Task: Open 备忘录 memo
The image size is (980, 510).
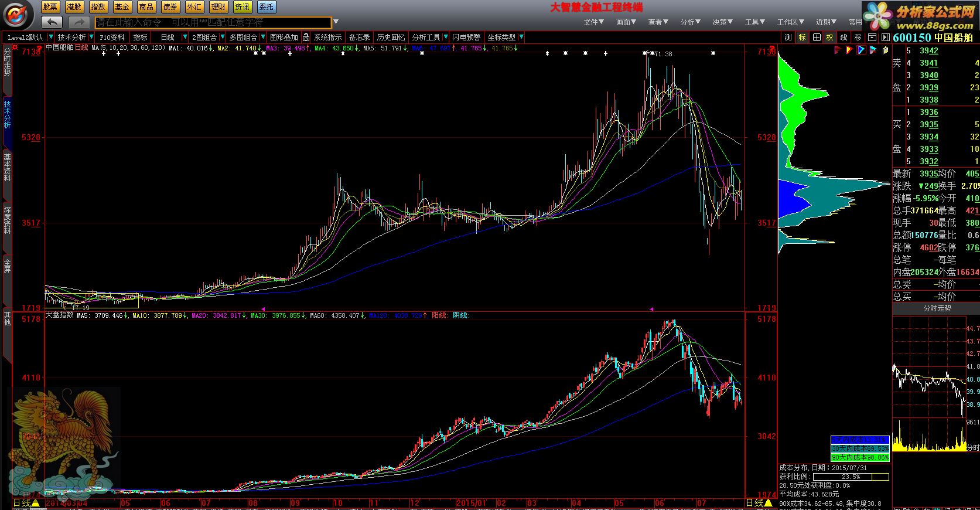Action: pos(360,37)
